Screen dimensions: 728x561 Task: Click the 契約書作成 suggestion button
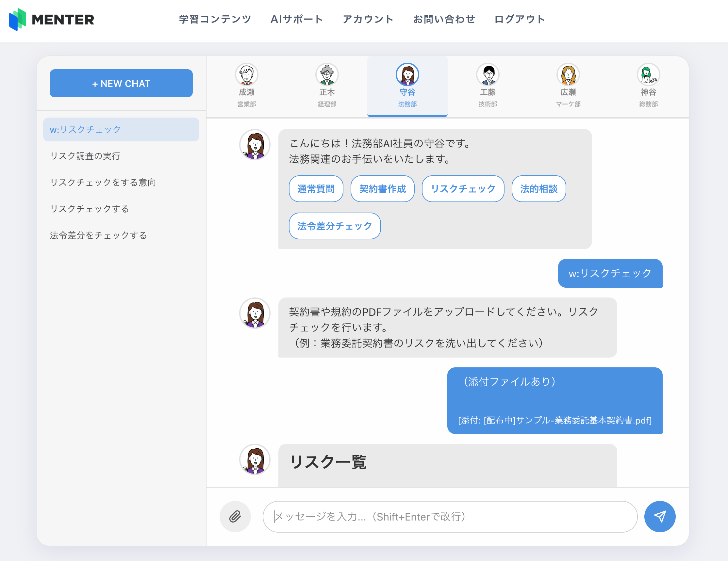click(382, 189)
